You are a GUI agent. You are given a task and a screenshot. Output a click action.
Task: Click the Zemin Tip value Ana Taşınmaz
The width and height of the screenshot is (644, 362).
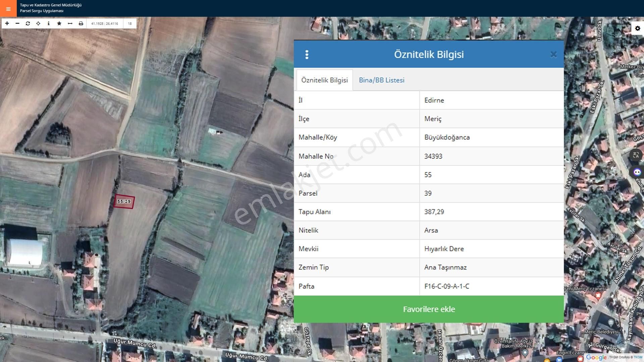coord(491,267)
